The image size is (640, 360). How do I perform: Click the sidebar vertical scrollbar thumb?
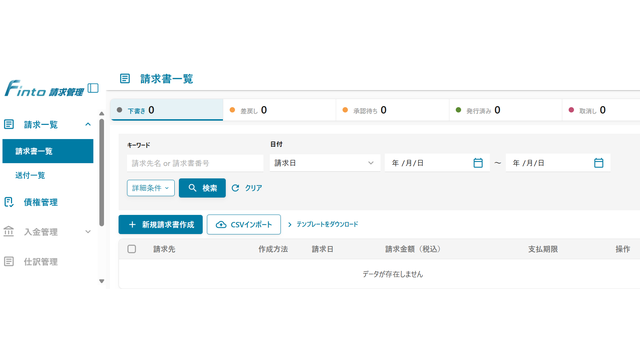(x=102, y=172)
